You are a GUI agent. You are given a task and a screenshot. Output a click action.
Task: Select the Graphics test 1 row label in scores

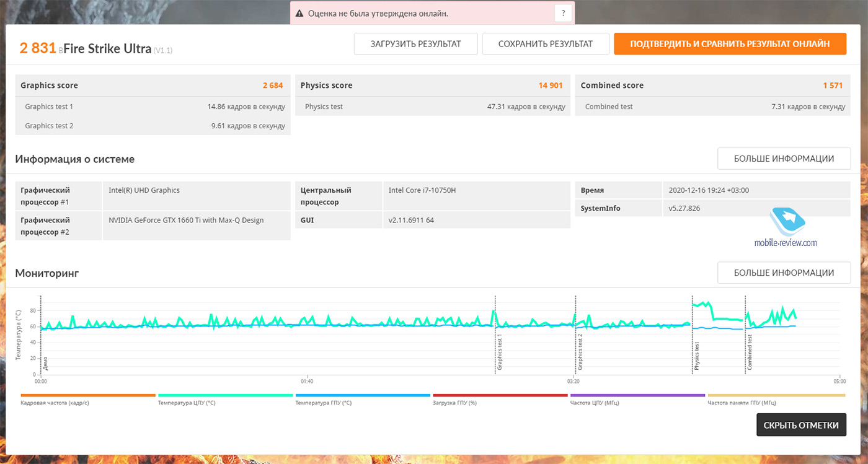(x=49, y=107)
